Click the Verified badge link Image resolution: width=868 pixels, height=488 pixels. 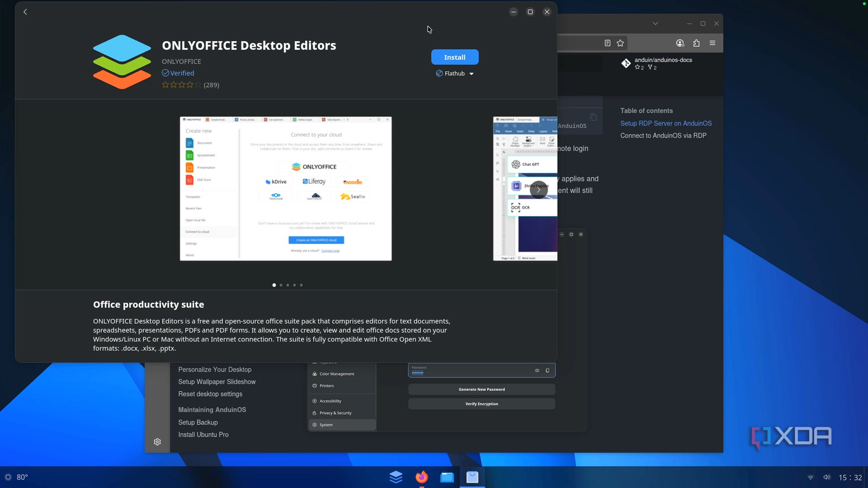(178, 73)
